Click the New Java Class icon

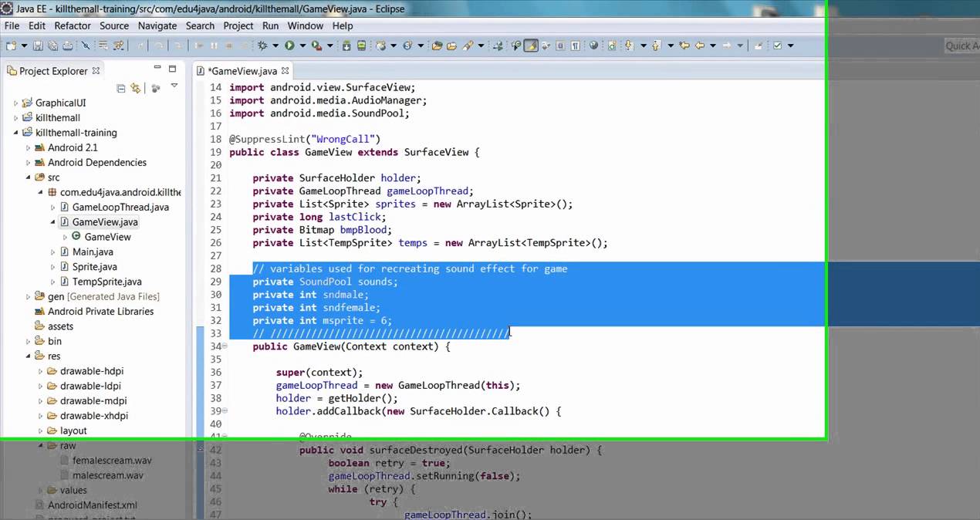407,46
